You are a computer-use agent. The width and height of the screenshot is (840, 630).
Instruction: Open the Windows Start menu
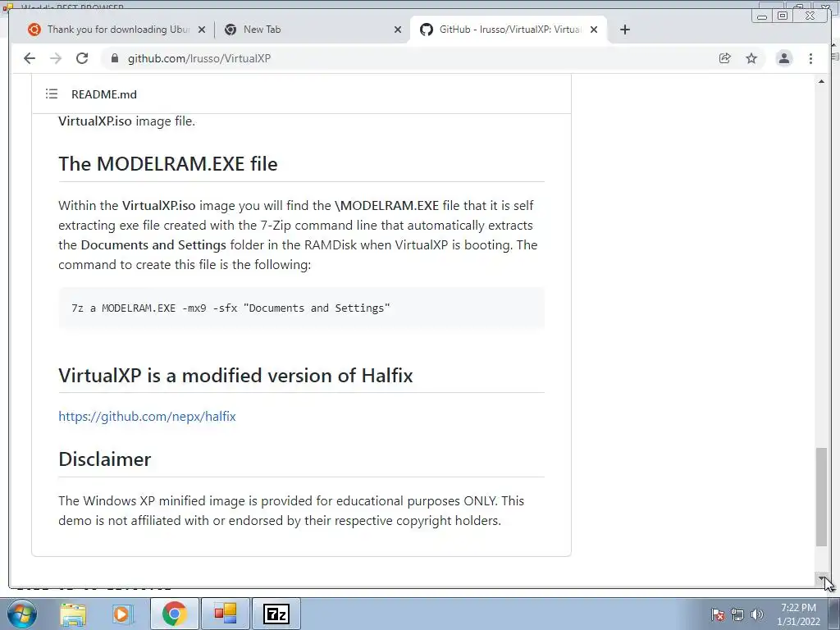(x=22, y=614)
